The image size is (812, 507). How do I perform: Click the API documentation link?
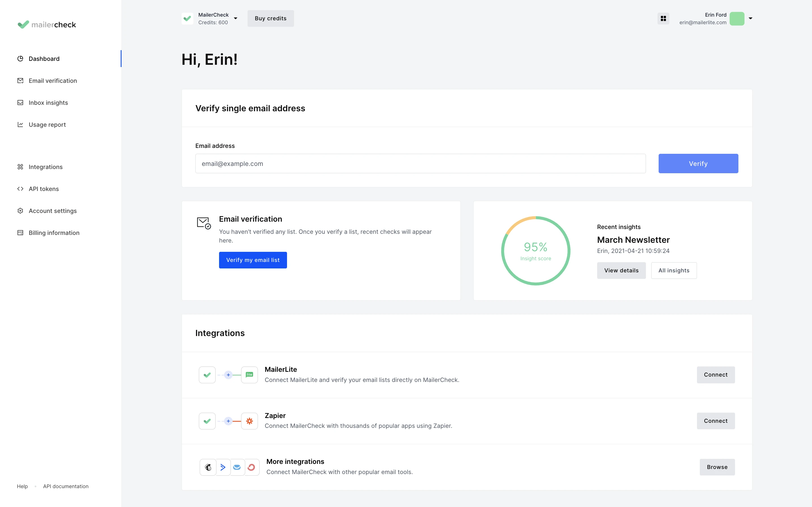pyautogui.click(x=66, y=486)
